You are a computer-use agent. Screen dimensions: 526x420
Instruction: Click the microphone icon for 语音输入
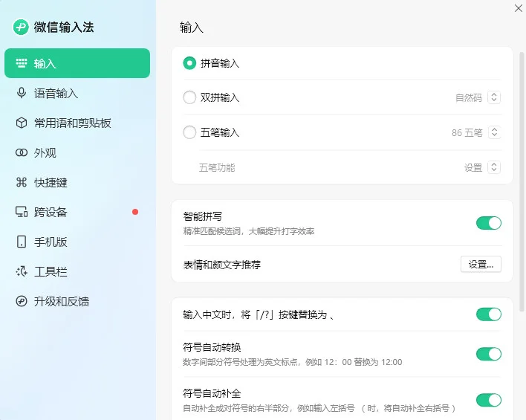coord(22,93)
